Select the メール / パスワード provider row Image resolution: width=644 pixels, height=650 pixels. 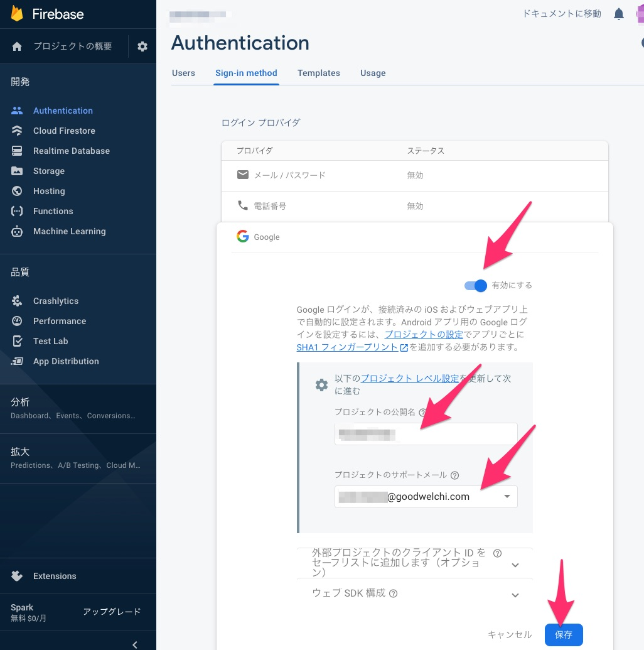point(415,175)
